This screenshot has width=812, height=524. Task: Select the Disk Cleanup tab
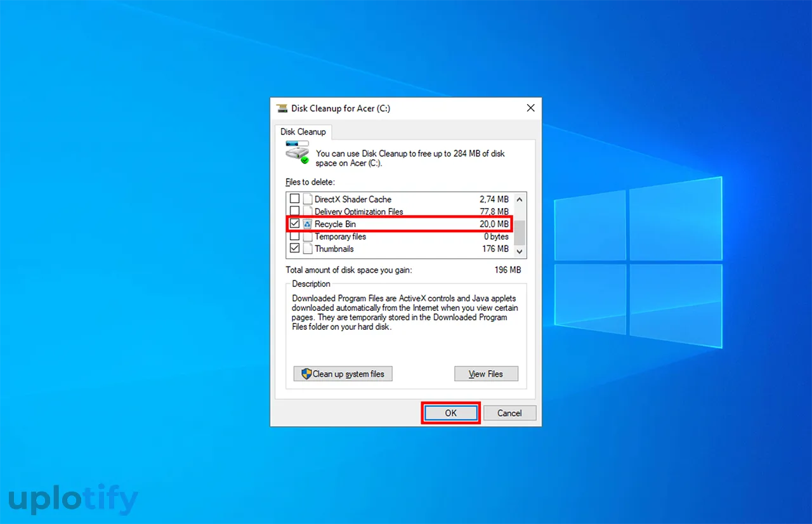303,132
